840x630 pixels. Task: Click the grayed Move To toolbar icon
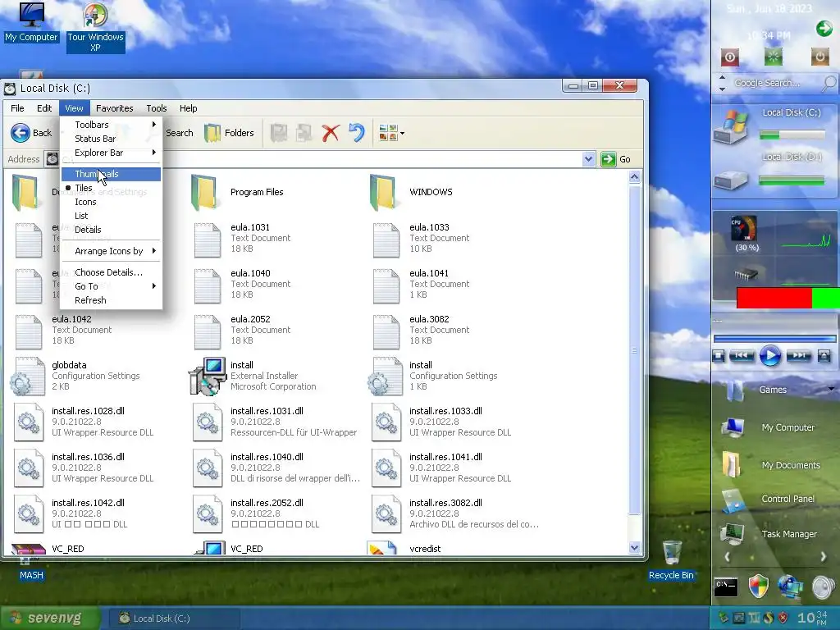point(279,133)
